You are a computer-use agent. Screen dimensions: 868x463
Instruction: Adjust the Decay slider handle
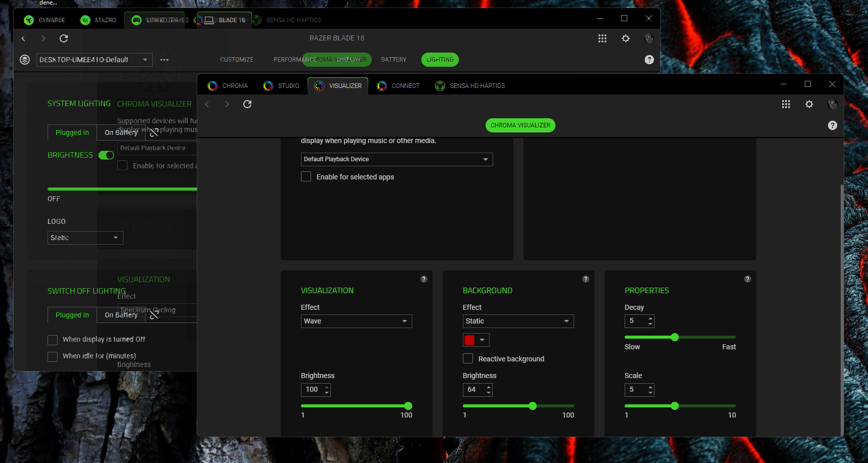coord(675,337)
